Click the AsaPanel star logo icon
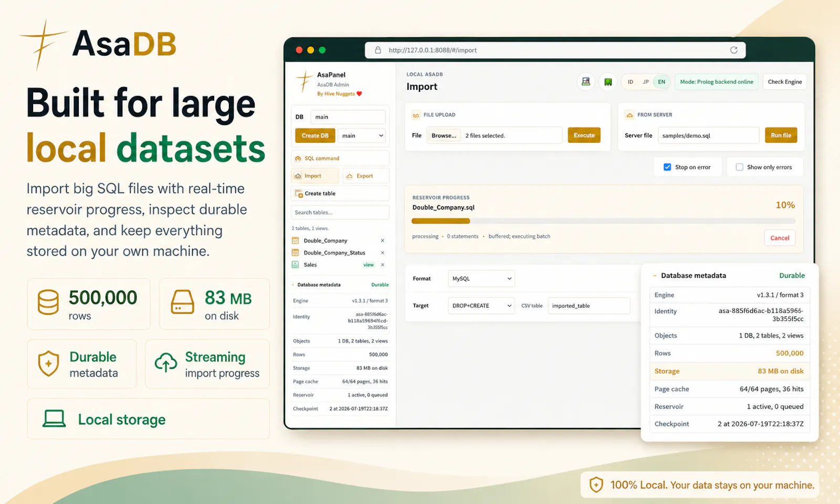The image size is (840, 504). point(304,82)
